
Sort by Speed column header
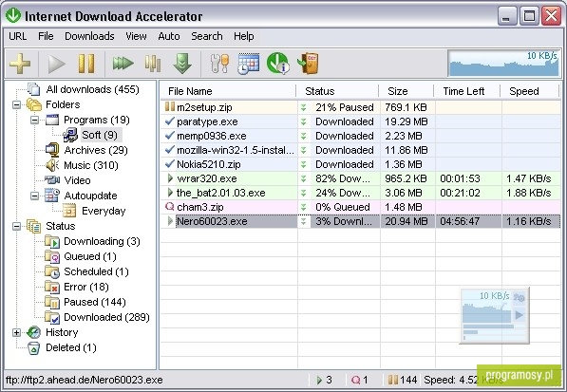click(530, 91)
